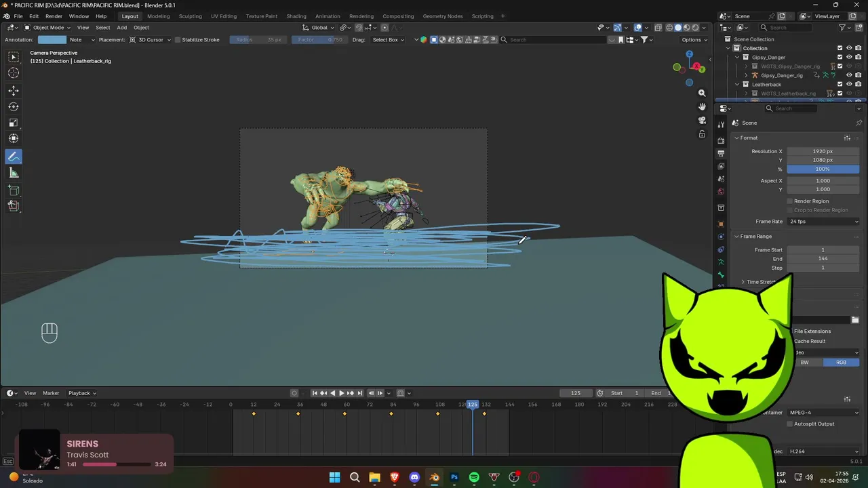Play the animation in timeline

coord(341,393)
